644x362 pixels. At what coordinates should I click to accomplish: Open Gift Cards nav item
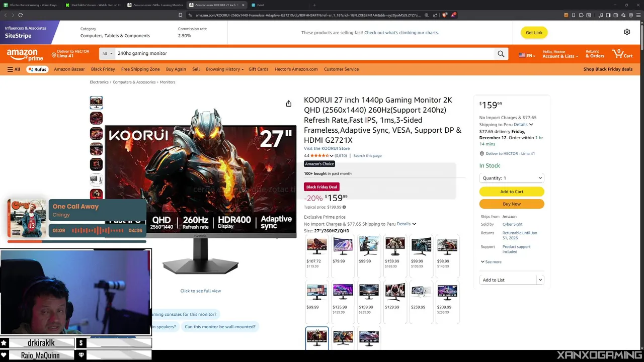[x=258, y=69]
